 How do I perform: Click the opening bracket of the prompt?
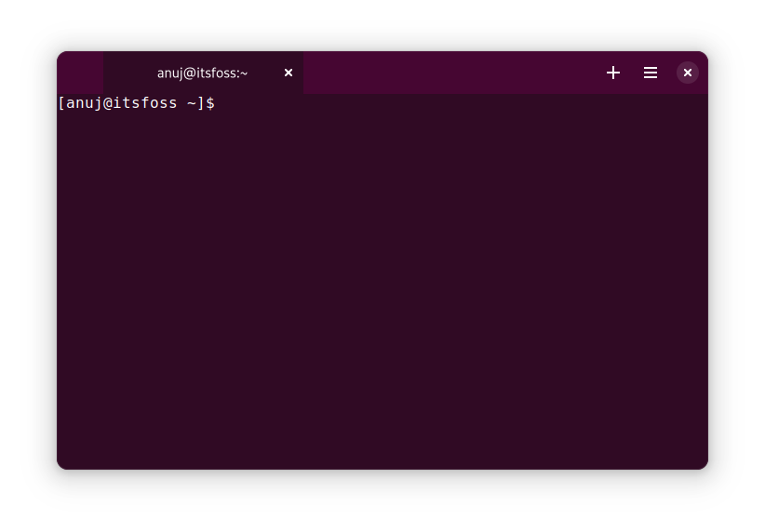pyautogui.click(x=61, y=103)
